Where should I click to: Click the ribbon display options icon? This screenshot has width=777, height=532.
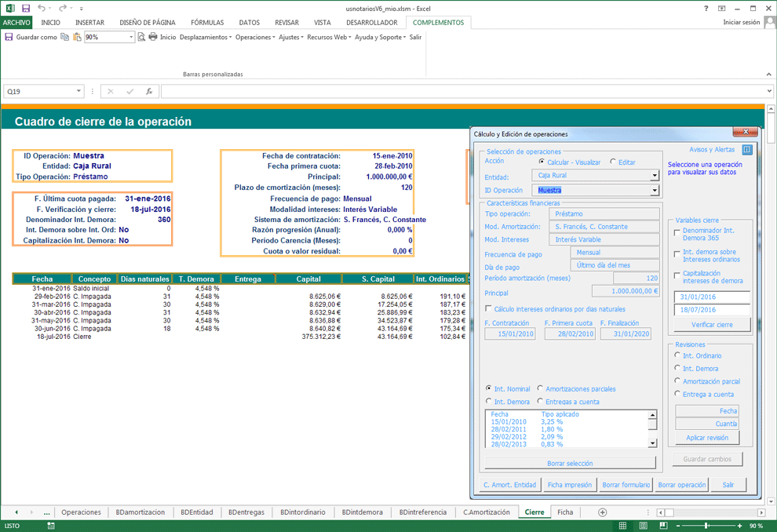pos(721,9)
